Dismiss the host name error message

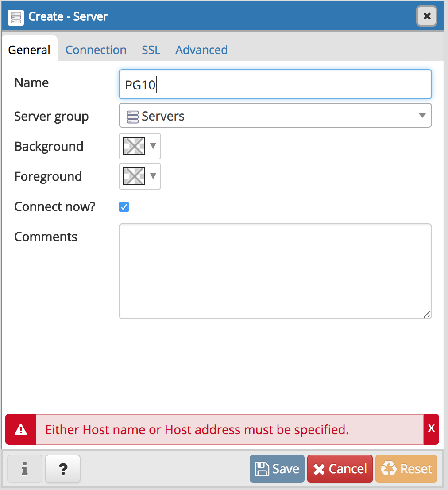pos(431,428)
